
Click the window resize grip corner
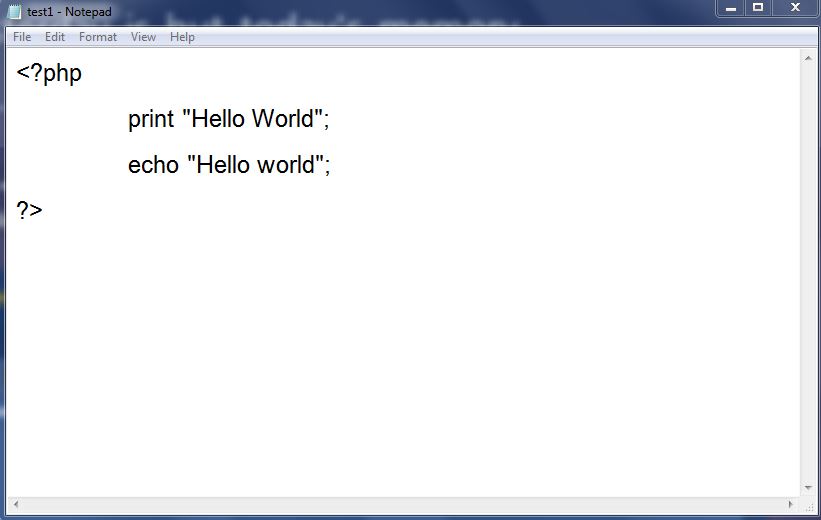tap(809, 506)
